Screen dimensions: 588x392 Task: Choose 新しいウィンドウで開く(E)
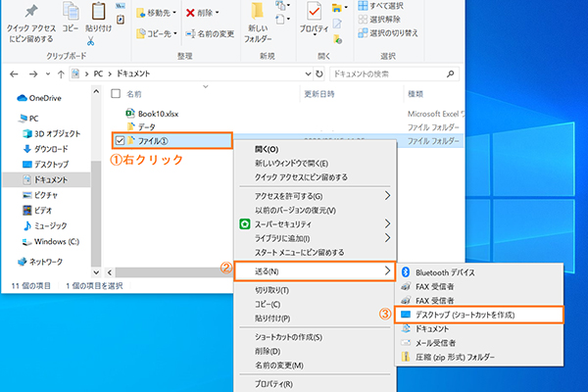(x=292, y=164)
